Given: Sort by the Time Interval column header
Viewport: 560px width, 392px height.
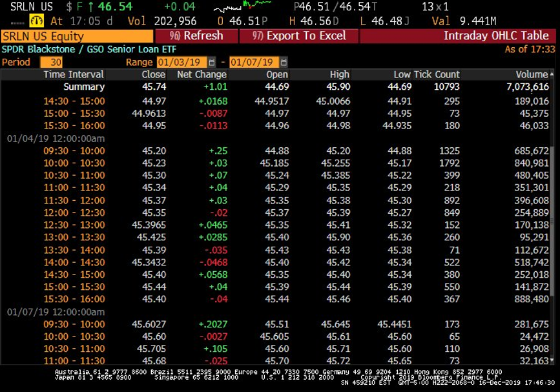Looking at the screenshot, I should [74, 74].
